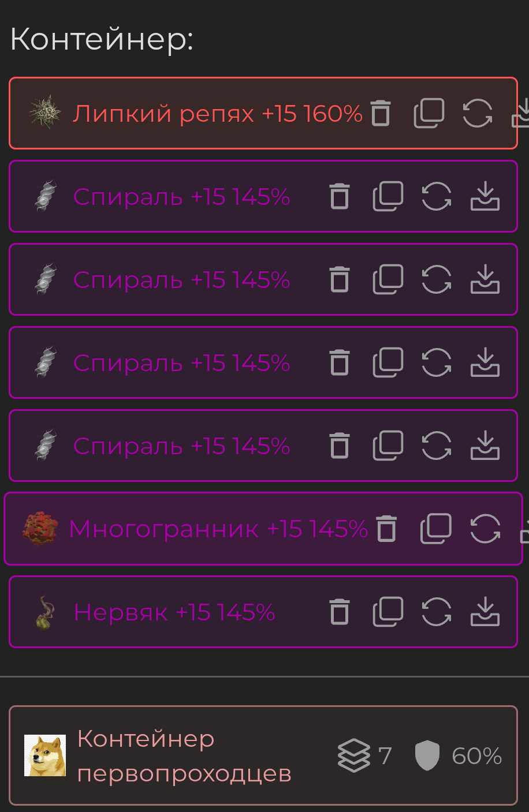
Task: Click the doge picture on container card
Action: [x=45, y=755]
